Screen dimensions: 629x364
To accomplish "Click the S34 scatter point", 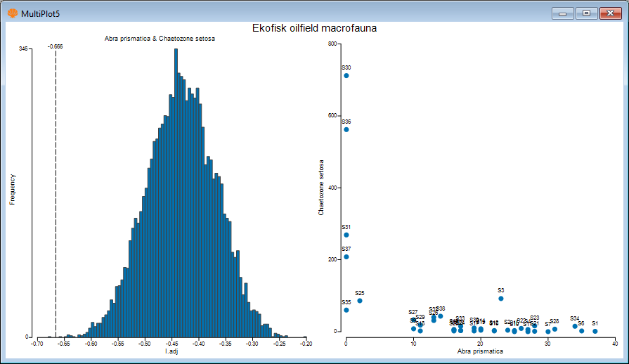I will 575,326.
